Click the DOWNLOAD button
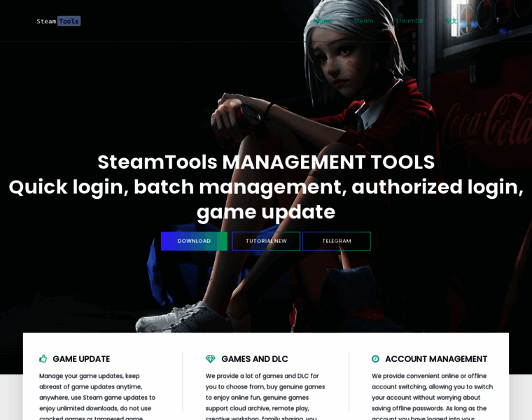 (194, 241)
